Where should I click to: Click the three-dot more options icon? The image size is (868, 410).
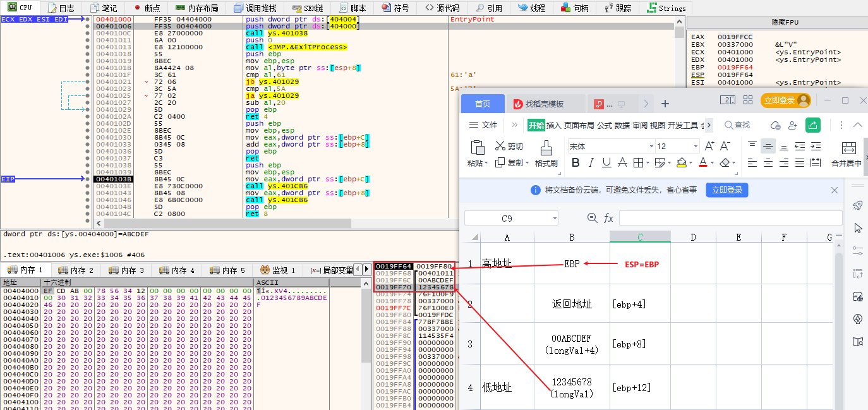(842, 125)
